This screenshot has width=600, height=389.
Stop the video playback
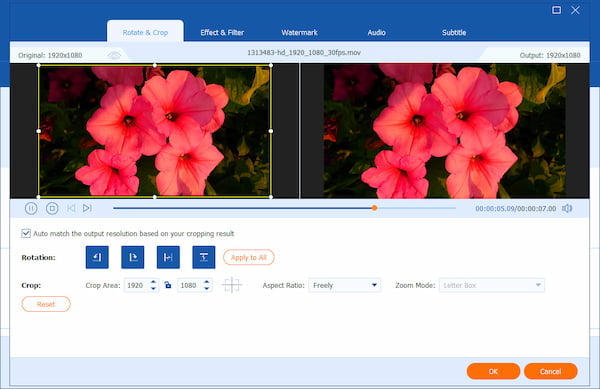pyautogui.click(x=52, y=208)
